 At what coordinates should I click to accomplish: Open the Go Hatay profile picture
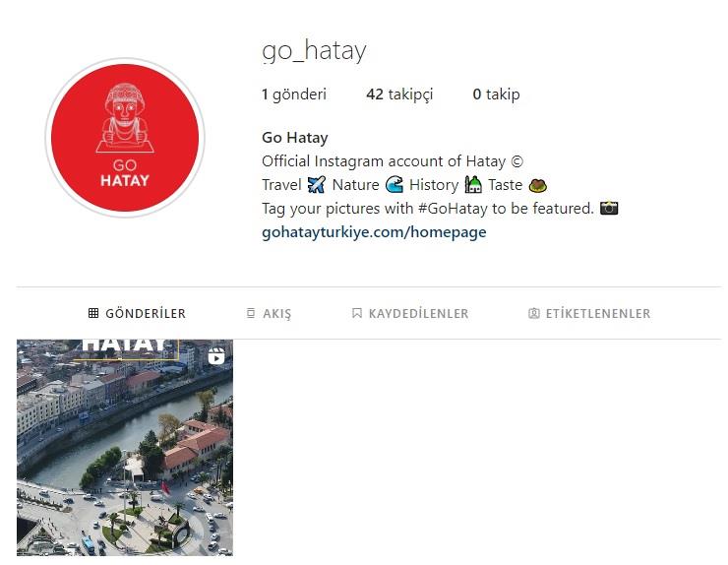coord(125,138)
